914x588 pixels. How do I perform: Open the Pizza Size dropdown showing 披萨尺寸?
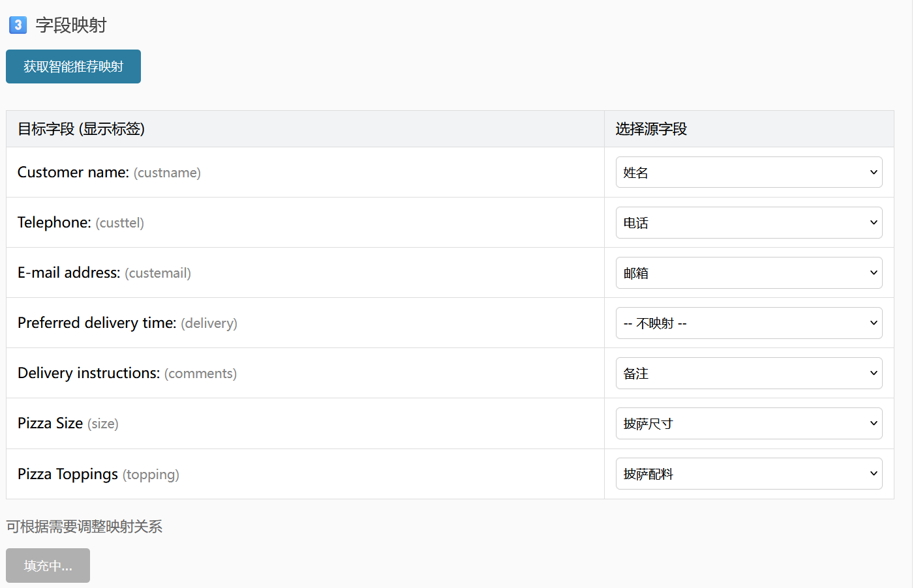748,423
